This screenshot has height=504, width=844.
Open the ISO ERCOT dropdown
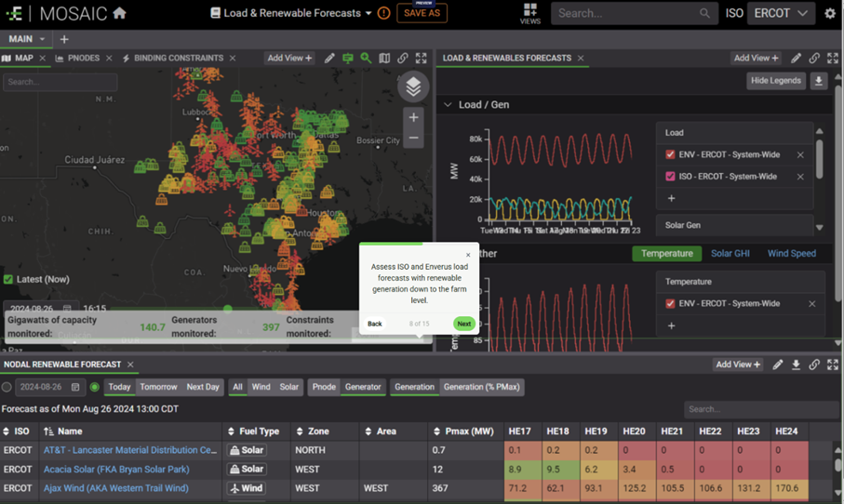[x=781, y=14]
